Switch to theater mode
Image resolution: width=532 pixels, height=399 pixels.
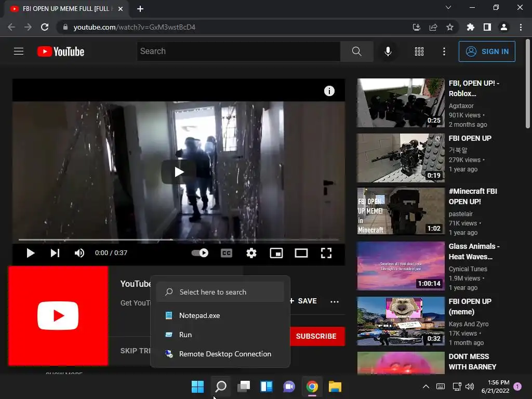[301, 253]
